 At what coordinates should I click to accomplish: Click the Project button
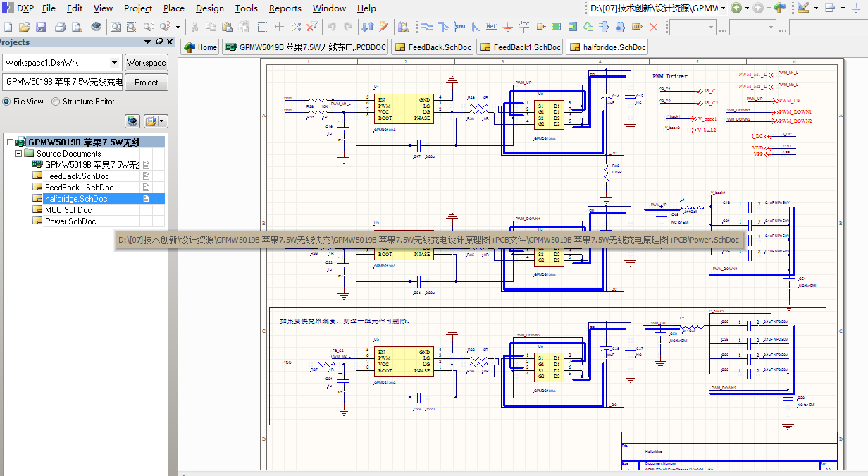point(147,83)
